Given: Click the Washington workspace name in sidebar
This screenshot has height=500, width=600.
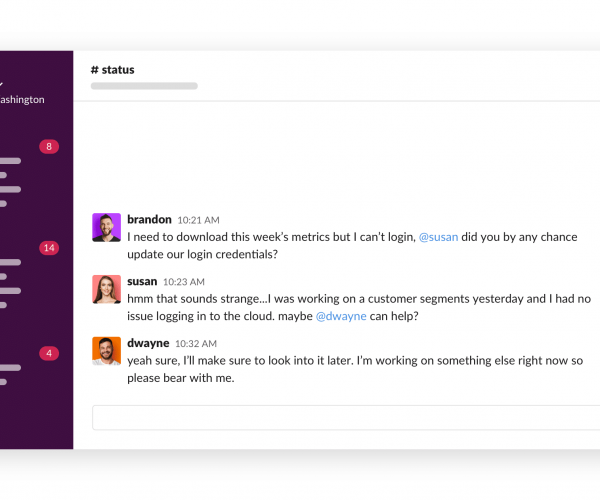Looking at the screenshot, I should [x=22, y=99].
